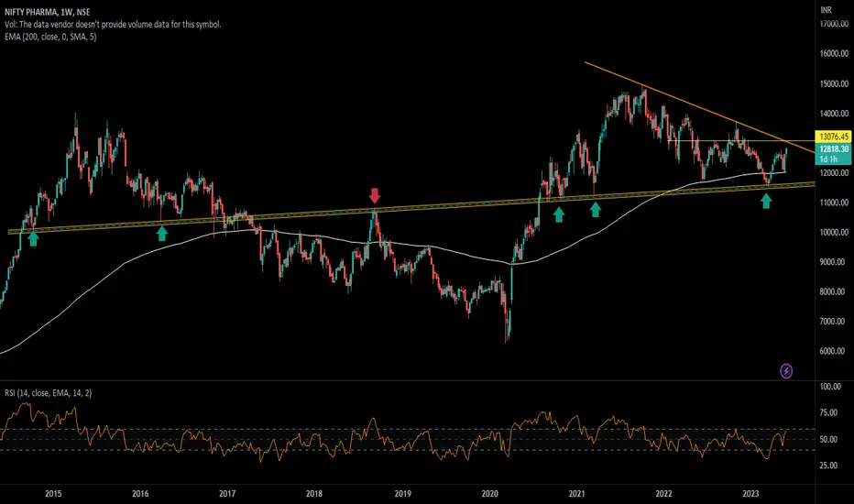Click the 14000.00 price axis value
The image size is (854, 504).
(834, 114)
